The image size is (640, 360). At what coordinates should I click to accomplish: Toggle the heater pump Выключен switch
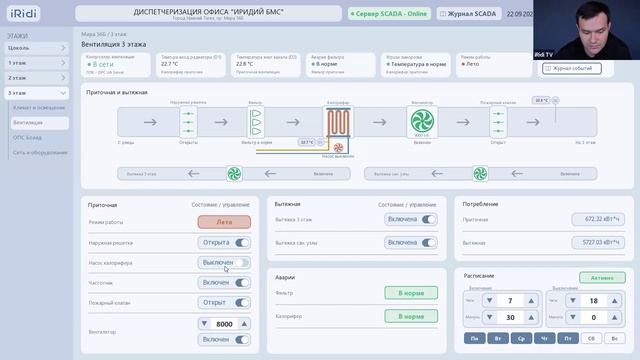(242, 262)
